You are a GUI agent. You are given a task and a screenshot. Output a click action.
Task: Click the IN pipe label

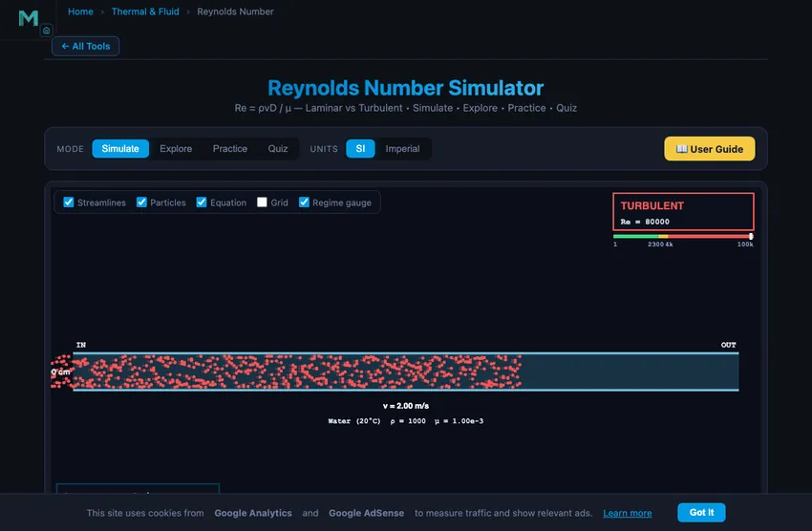81,345
